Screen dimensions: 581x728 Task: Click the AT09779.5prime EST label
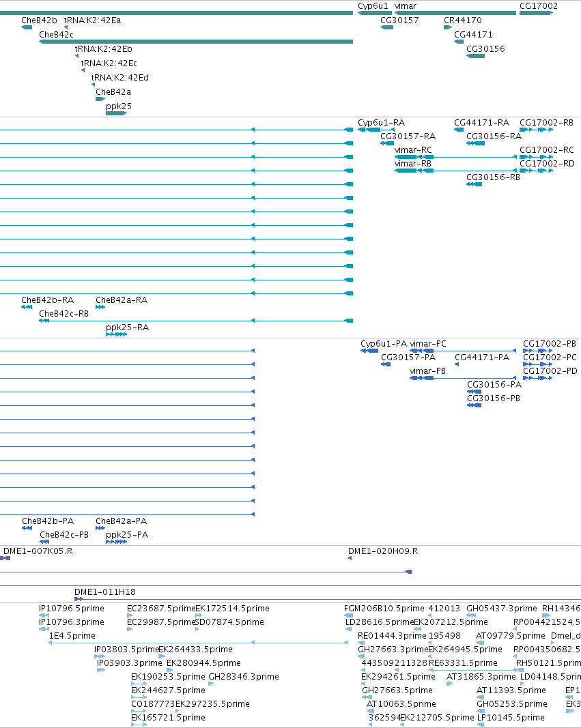(511, 636)
